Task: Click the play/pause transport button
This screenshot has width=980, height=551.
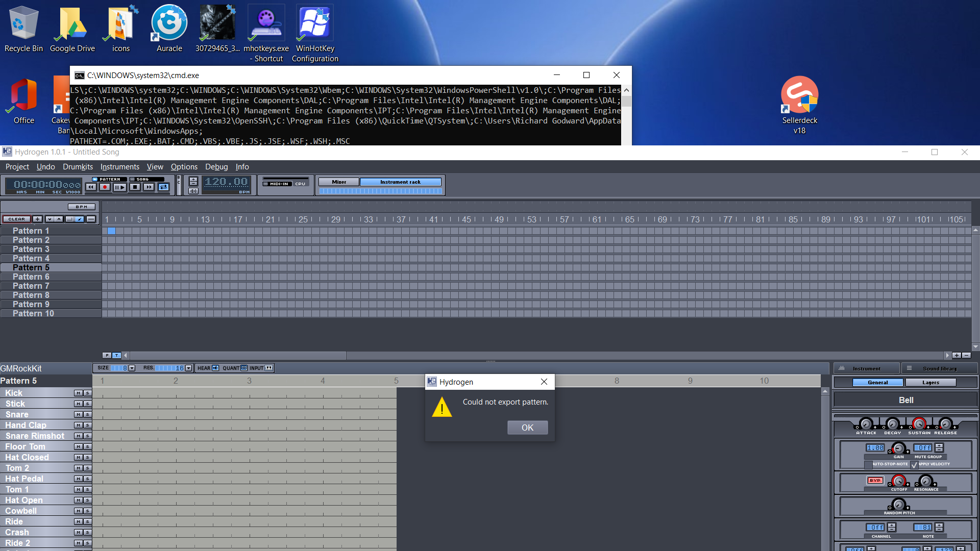Action: click(120, 187)
